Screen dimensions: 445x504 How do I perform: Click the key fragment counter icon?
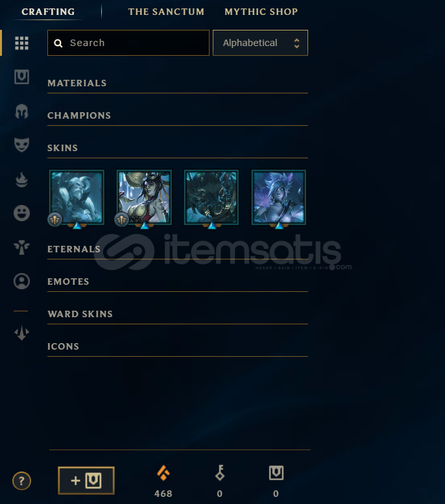coord(220,473)
